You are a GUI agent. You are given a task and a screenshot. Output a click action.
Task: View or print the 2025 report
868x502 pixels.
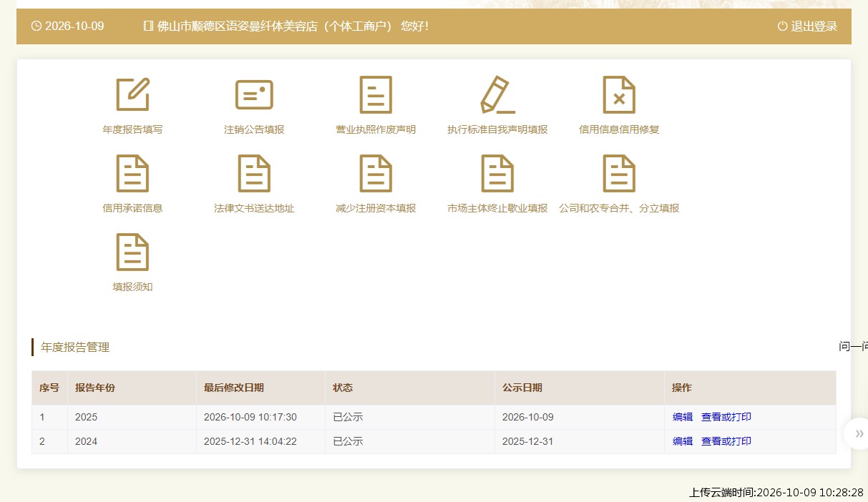coord(726,417)
